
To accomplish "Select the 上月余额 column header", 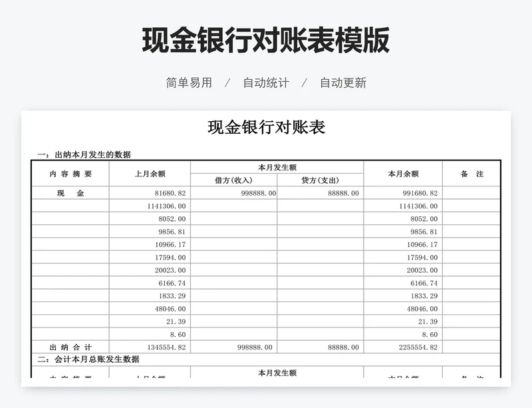I will point(150,174).
